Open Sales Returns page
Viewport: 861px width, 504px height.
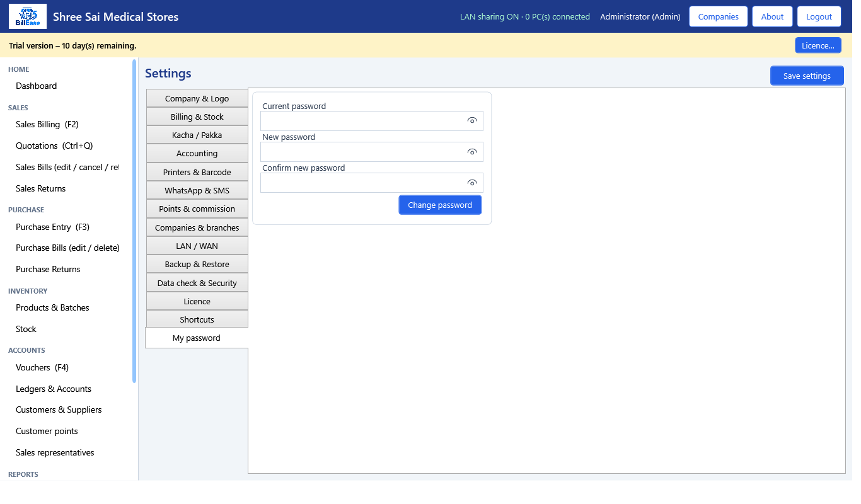tap(41, 189)
